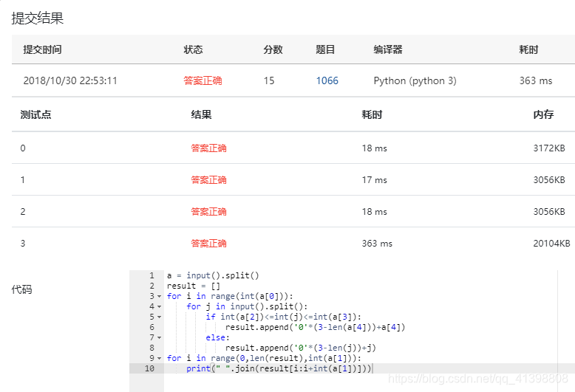Click the 测试点 column header
575x392 pixels.
coord(35,114)
